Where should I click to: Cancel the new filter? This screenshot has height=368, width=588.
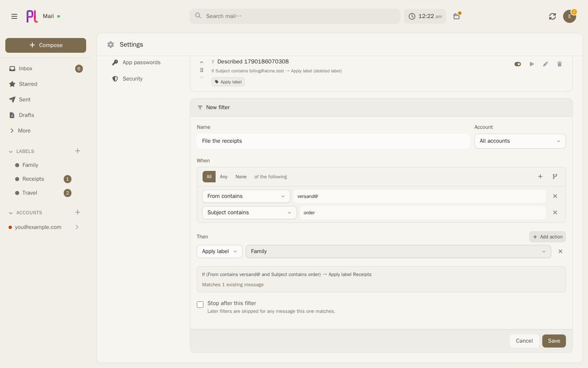[524, 341]
